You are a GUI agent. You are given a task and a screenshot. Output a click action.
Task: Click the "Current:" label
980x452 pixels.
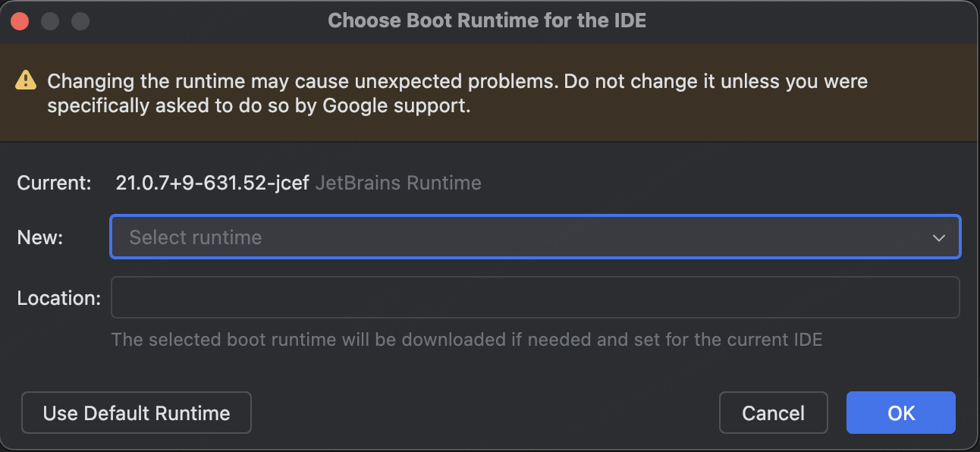55,183
